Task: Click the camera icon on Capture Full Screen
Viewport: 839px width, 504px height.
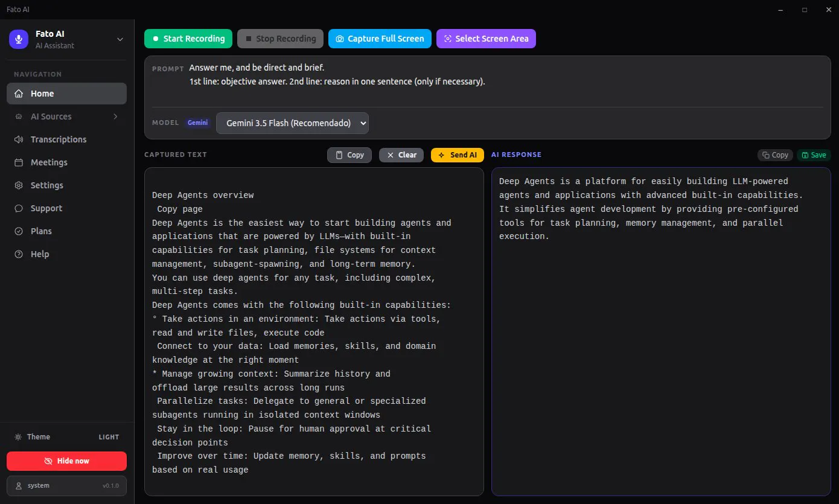Action: point(340,39)
